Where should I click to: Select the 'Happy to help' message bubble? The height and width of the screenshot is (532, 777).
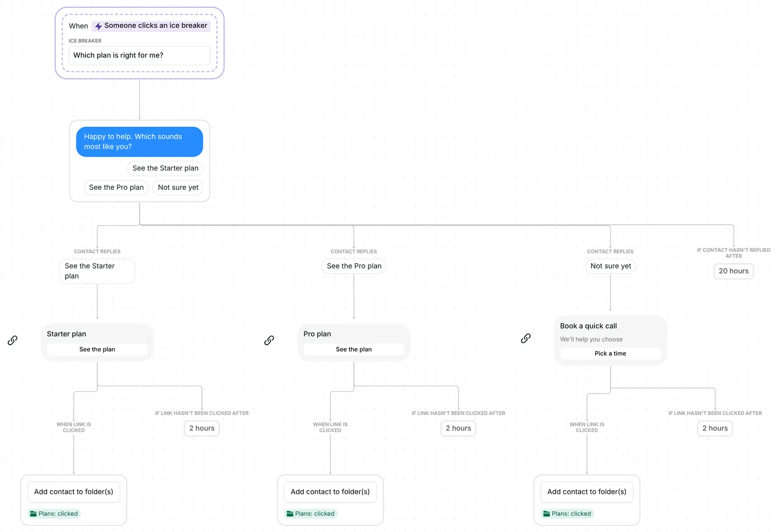coord(139,142)
